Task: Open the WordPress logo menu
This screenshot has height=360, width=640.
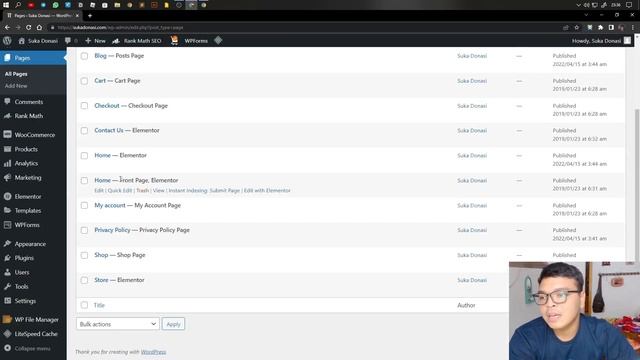Action: click(7, 40)
